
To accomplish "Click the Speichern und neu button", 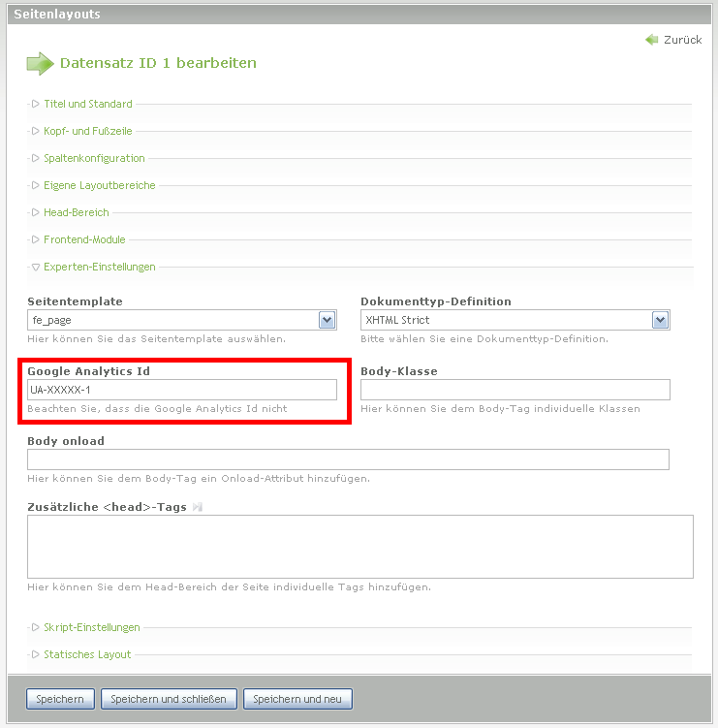I will (x=297, y=699).
